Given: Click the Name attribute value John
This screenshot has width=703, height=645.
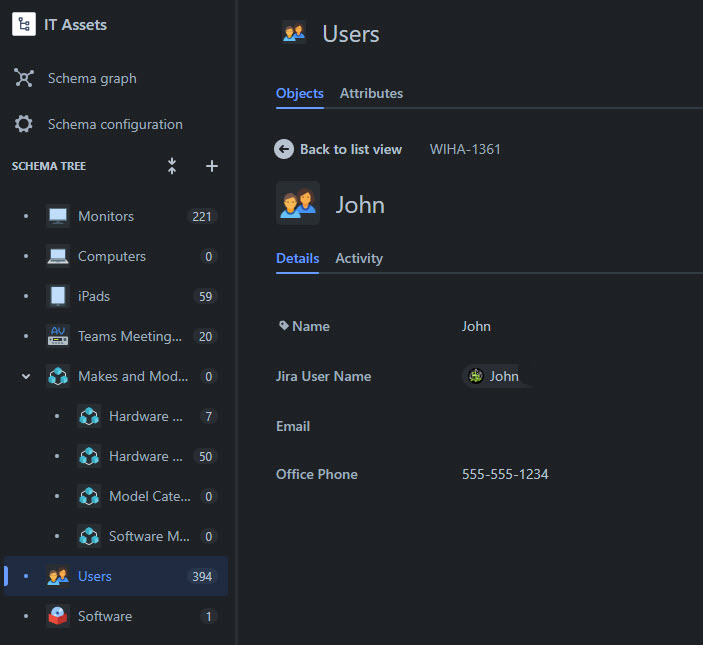Looking at the screenshot, I should pyautogui.click(x=476, y=326).
